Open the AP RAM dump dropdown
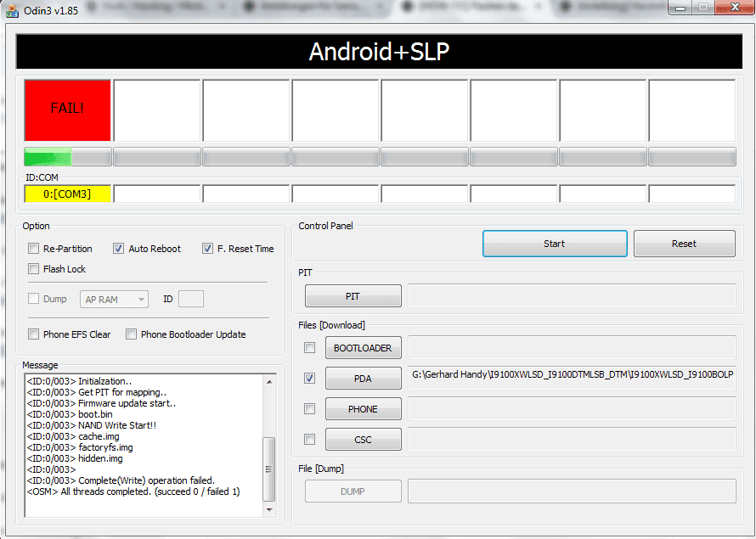 115,299
